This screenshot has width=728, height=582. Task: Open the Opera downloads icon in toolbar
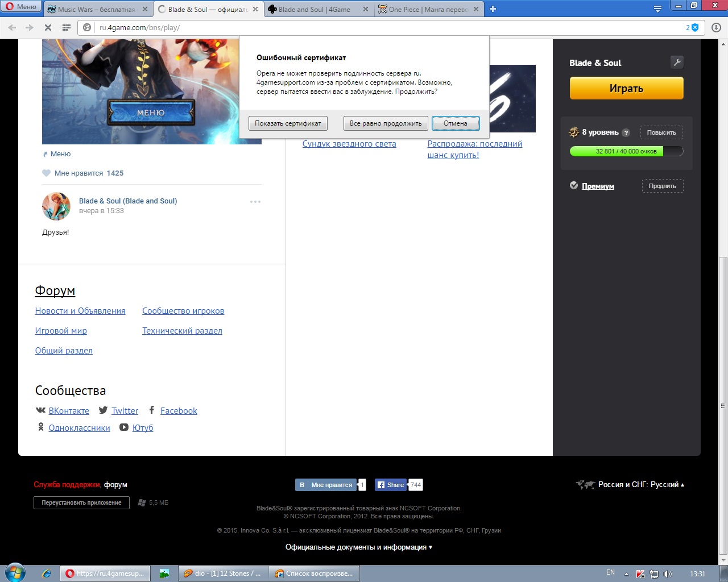point(716,27)
